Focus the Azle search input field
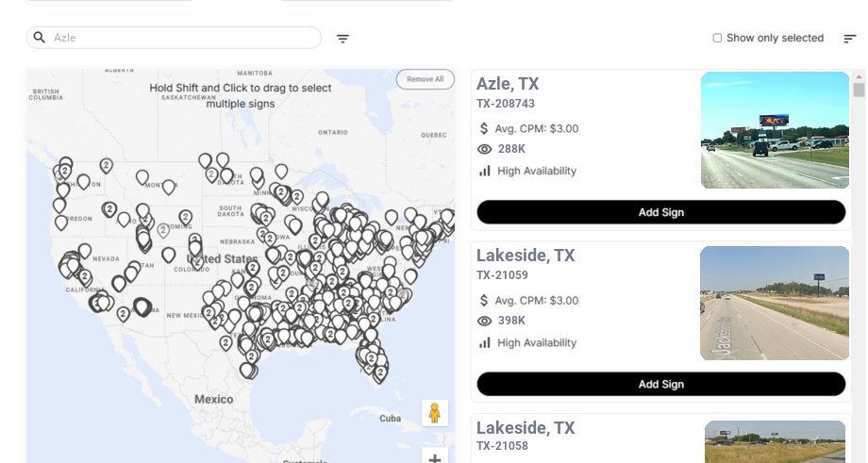The image size is (868, 463). tap(184, 38)
